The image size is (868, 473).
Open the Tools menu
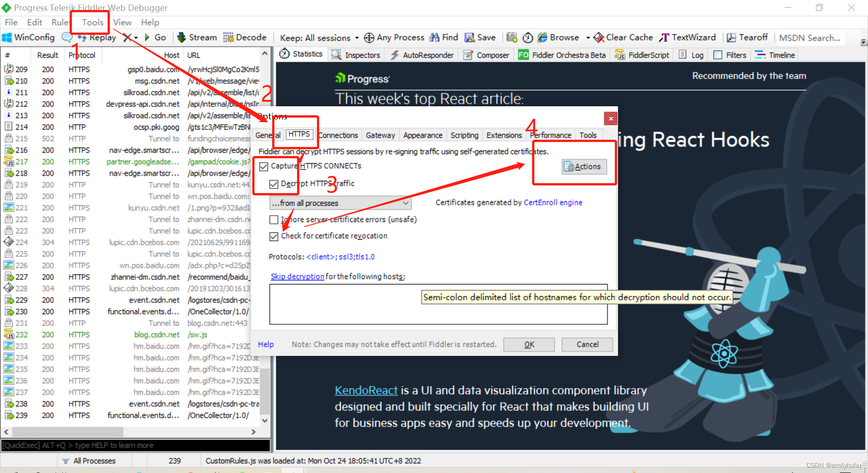93,22
